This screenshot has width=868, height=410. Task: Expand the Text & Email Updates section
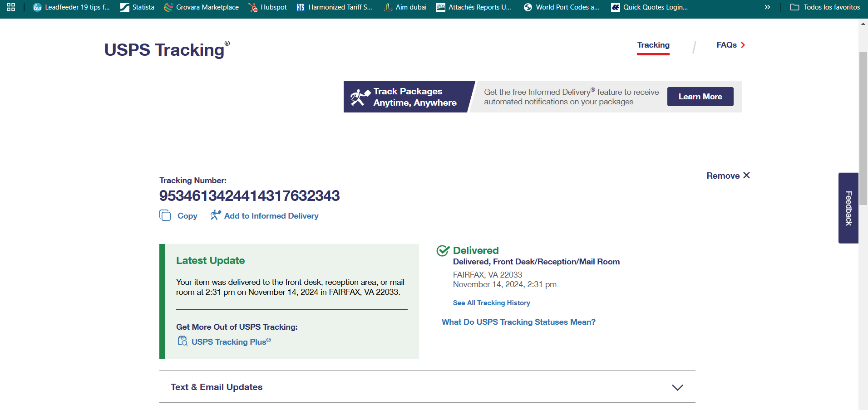(427, 387)
